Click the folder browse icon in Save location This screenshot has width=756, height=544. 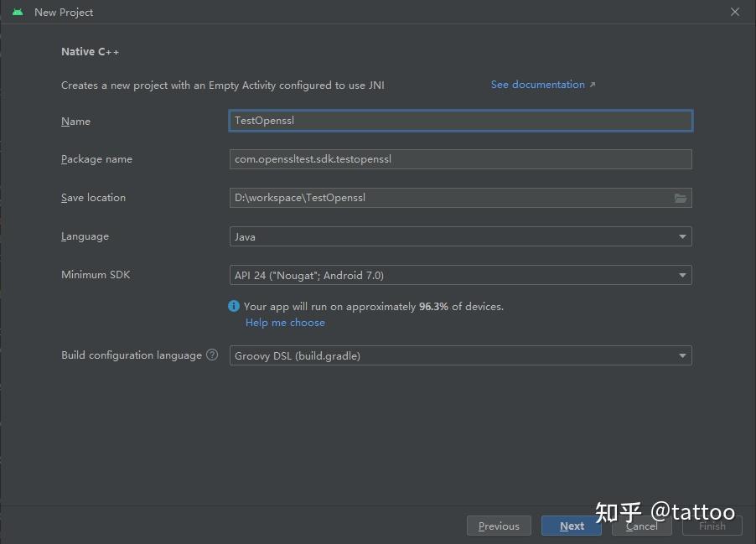click(x=681, y=198)
